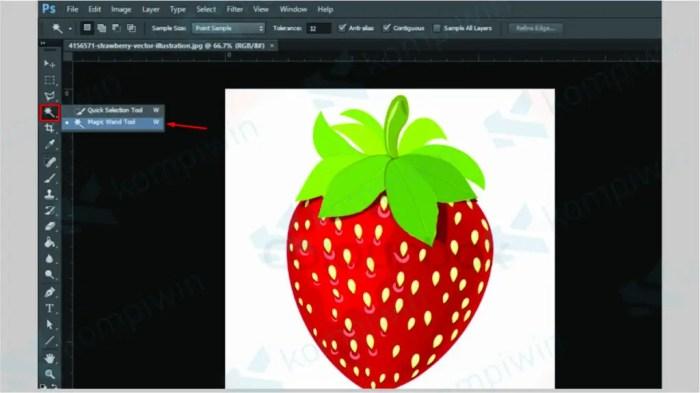This screenshot has width=700, height=393.
Task: Click the Photoshop Ps logo
Action: (x=49, y=9)
